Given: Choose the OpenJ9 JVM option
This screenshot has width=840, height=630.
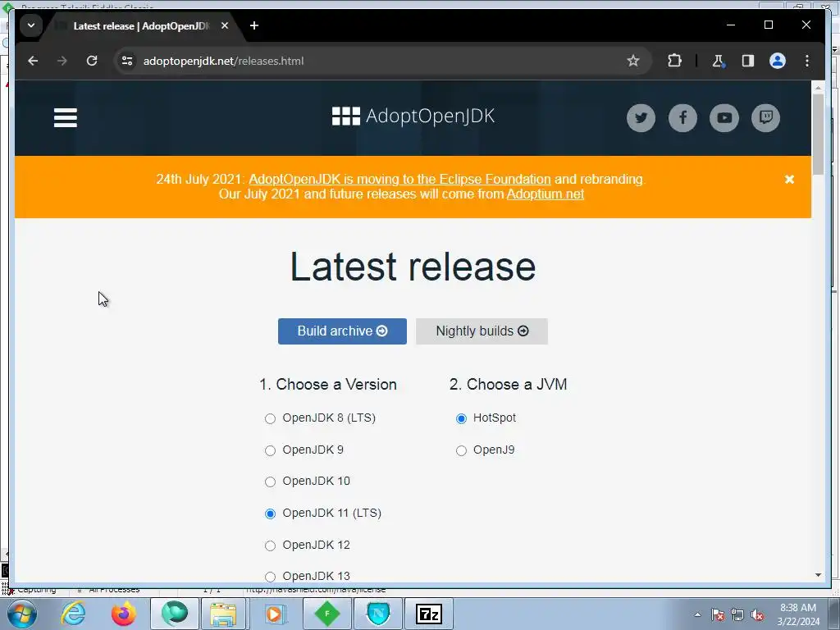Looking at the screenshot, I should (x=461, y=450).
